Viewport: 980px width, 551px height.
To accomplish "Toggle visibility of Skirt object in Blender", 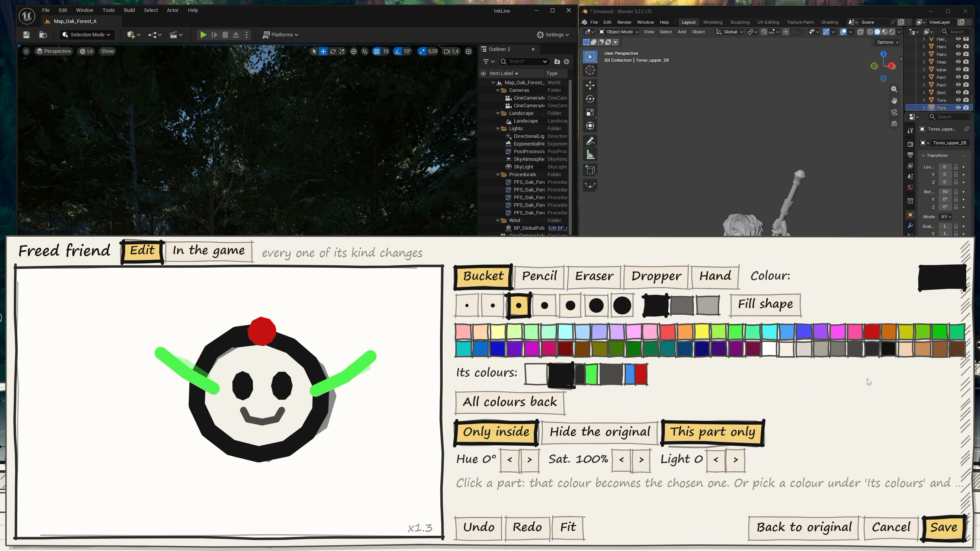I will (x=958, y=93).
